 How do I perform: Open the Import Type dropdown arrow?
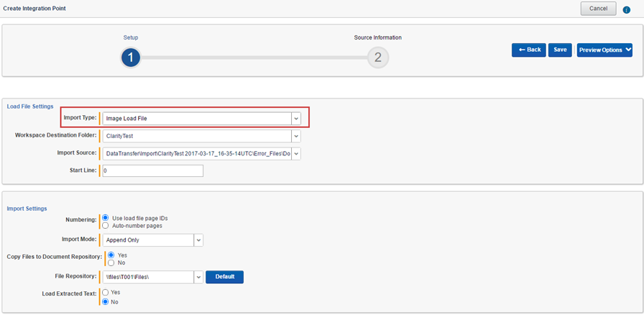[296, 119]
